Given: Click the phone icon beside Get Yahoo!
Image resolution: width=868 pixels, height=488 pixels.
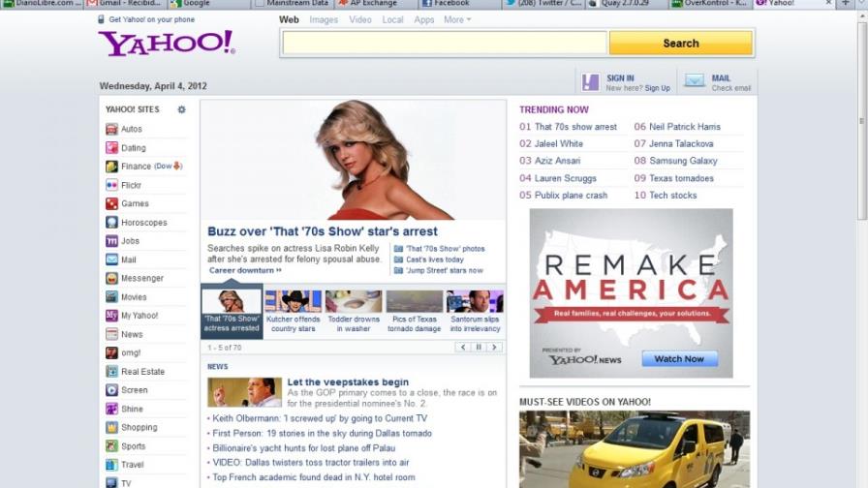Looking at the screenshot, I should [x=101, y=19].
